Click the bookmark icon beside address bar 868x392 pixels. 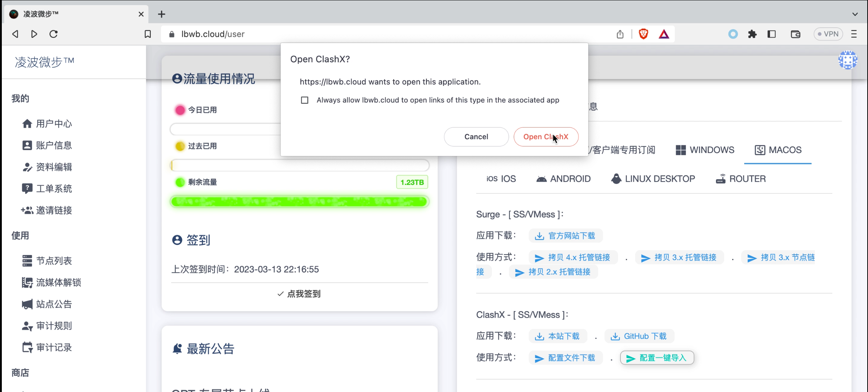(147, 34)
